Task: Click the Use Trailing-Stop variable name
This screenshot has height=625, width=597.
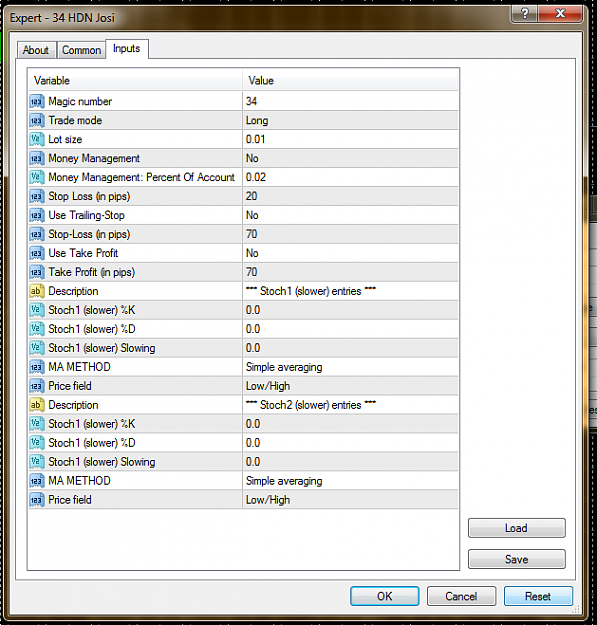Action: coord(86,215)
